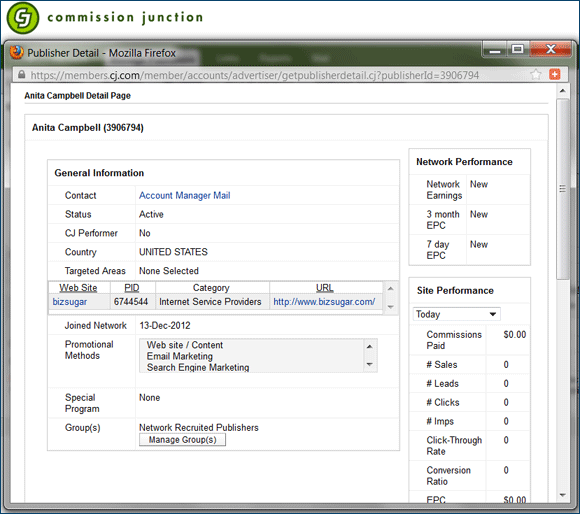
Task: Click 'Internet Service Providers' category cell
Action: click(210, 302)
